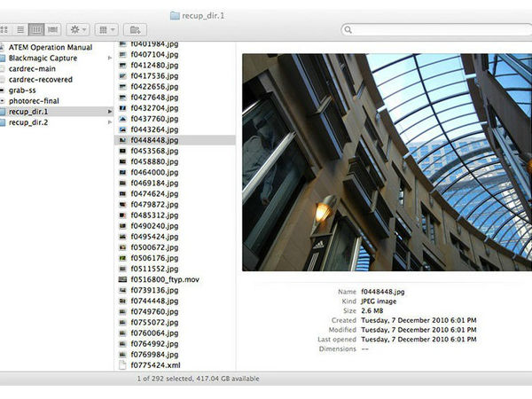Select the ATEM Operation Manual file

(x=50, y=47)
